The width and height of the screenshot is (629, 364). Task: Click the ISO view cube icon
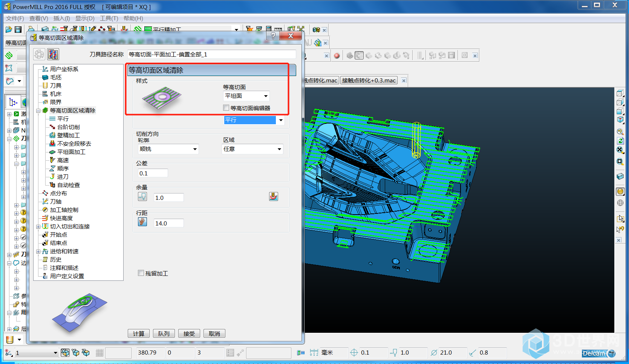point(620,120)
